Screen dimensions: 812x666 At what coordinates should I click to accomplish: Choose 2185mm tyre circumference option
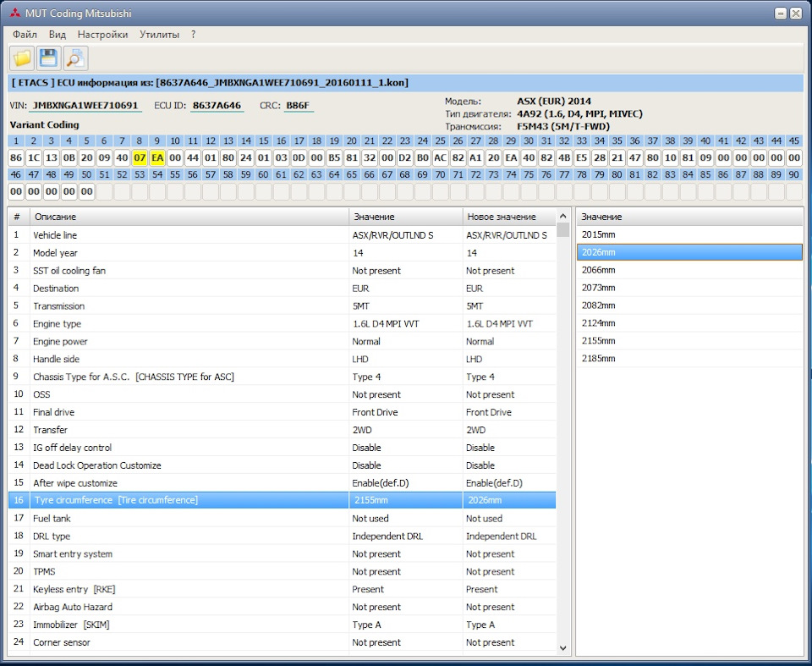tap(689, 358)
